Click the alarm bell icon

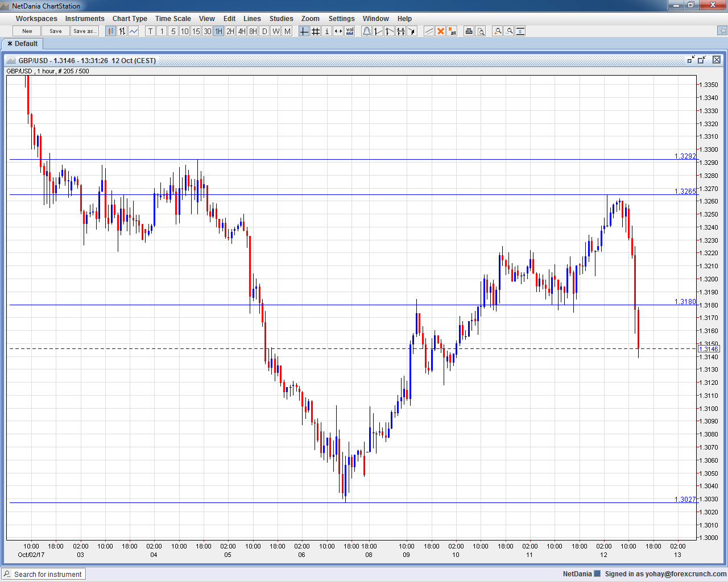click(x=367, y=31)
